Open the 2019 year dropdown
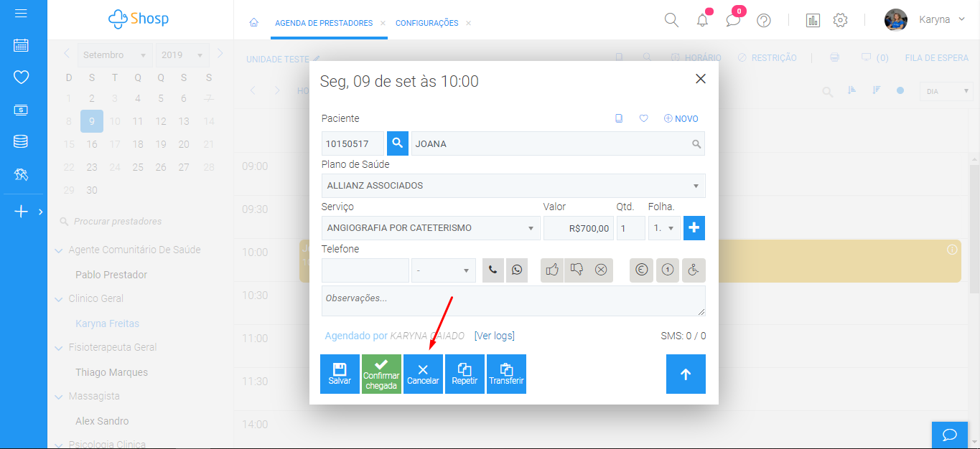 (183, 55)
